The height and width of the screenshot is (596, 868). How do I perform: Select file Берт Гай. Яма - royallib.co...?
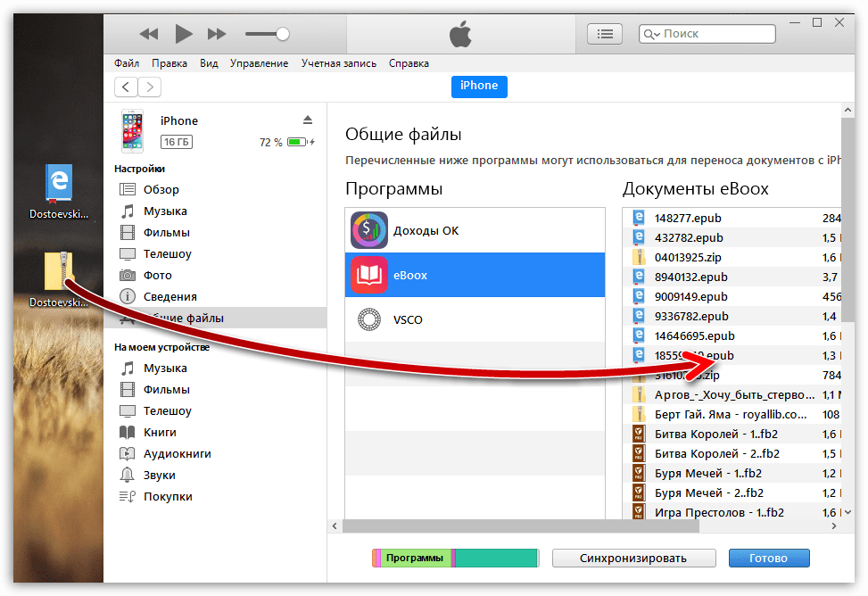coord(732,414)
